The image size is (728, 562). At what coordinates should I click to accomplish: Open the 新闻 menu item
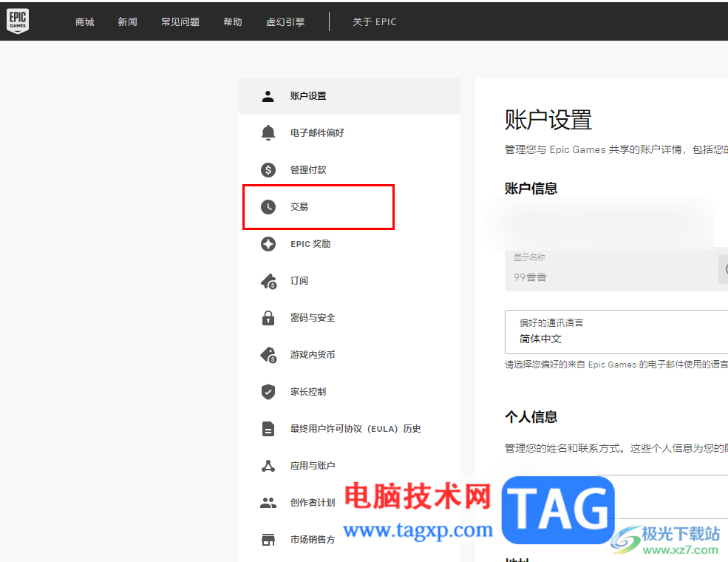[127, 22]
